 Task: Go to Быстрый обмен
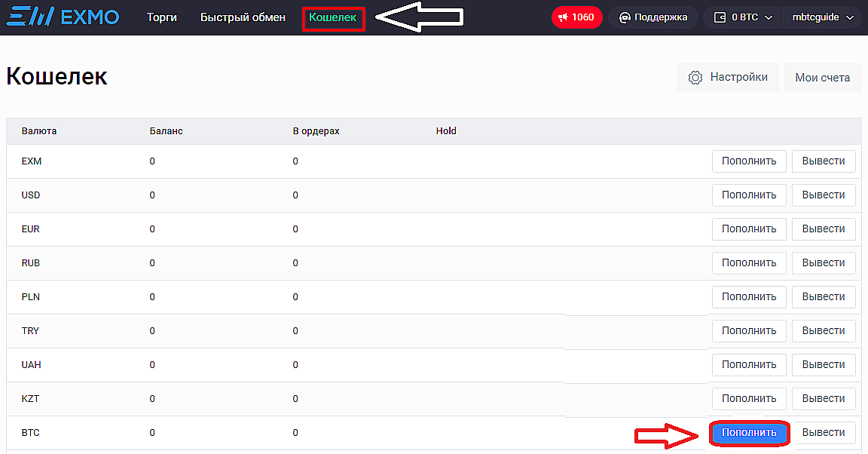pyautogui.click(x=243, y=17)
